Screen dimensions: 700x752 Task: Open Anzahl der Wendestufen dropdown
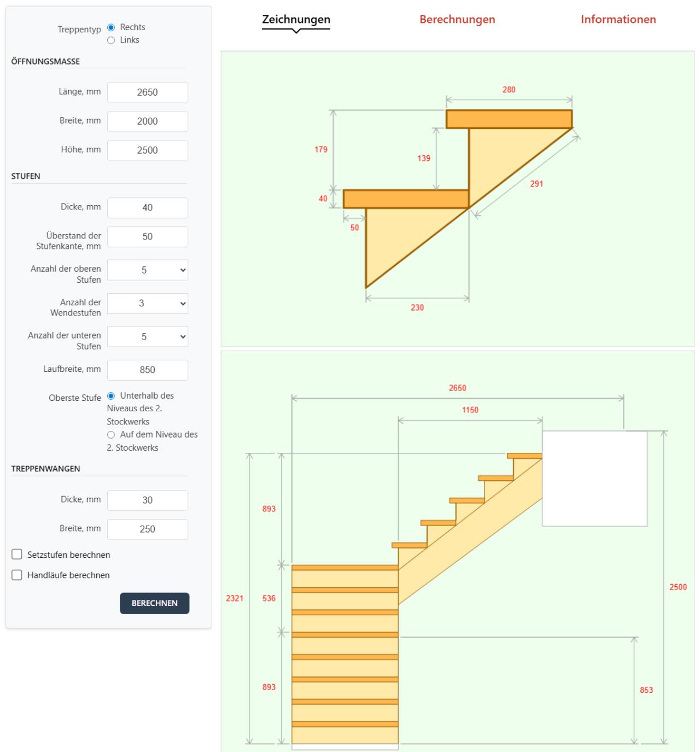[148, 304]
